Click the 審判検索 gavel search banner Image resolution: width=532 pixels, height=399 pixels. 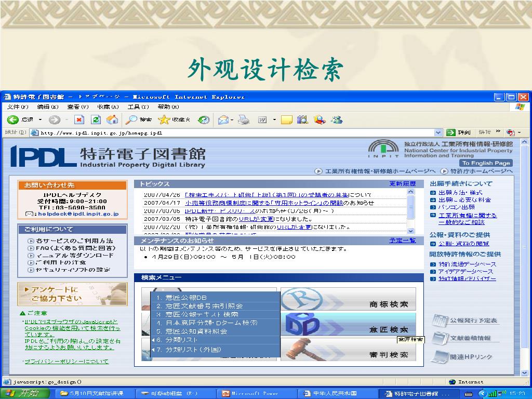pyautogui.click(x=348, y=350)
